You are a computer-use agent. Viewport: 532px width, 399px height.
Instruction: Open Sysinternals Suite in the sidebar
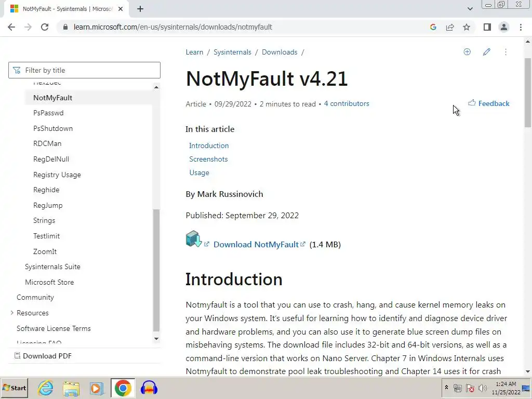click(x=52, y=267)
